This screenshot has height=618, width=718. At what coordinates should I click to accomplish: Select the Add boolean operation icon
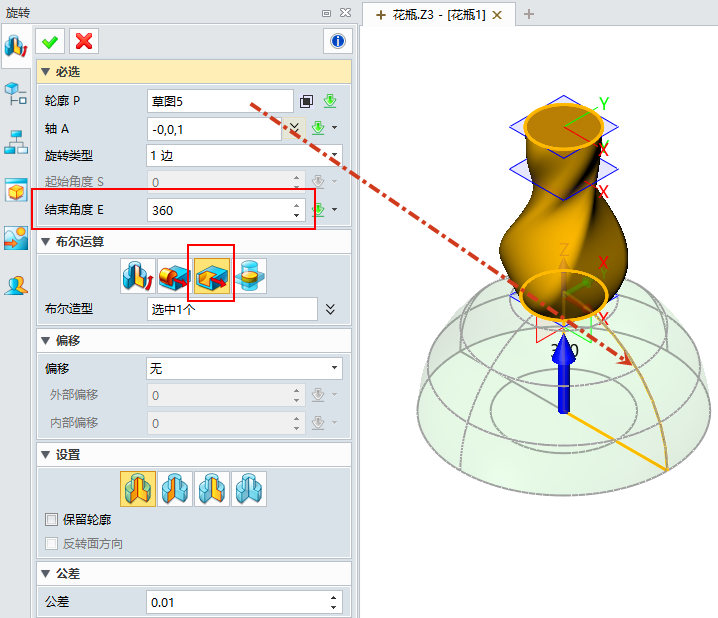point(174,274)
